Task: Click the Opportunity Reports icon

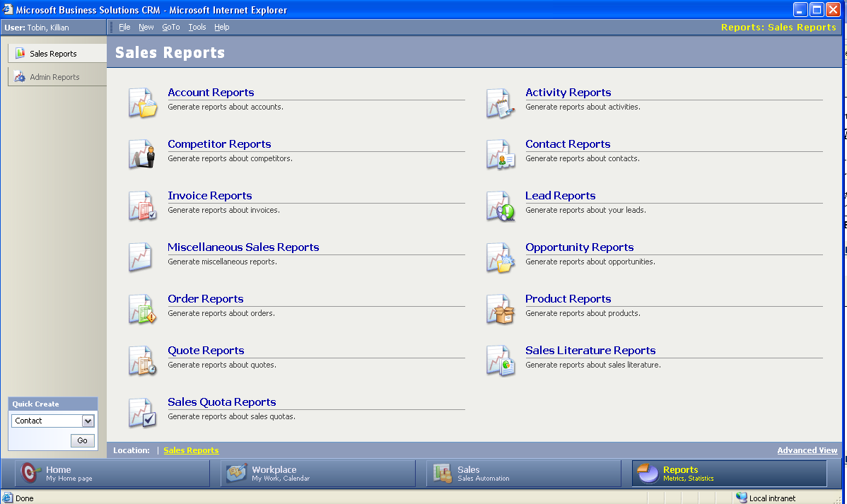Action: coord(500,257)
